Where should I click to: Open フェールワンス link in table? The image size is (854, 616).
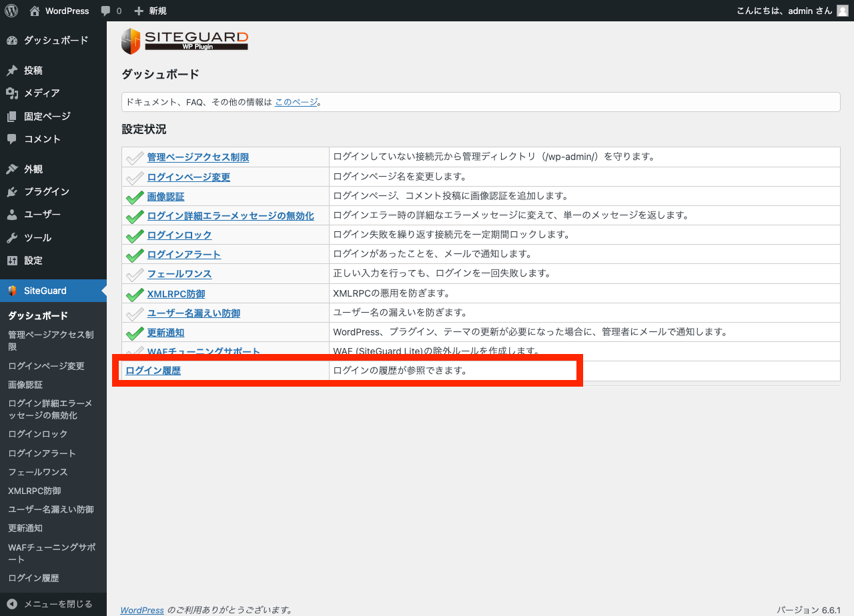coord(179,274)
